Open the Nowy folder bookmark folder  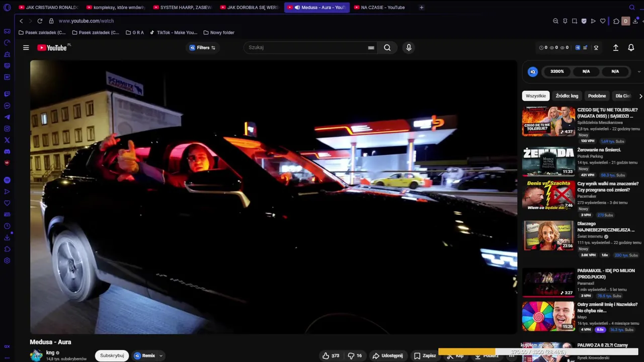click(x=219, y=33)
